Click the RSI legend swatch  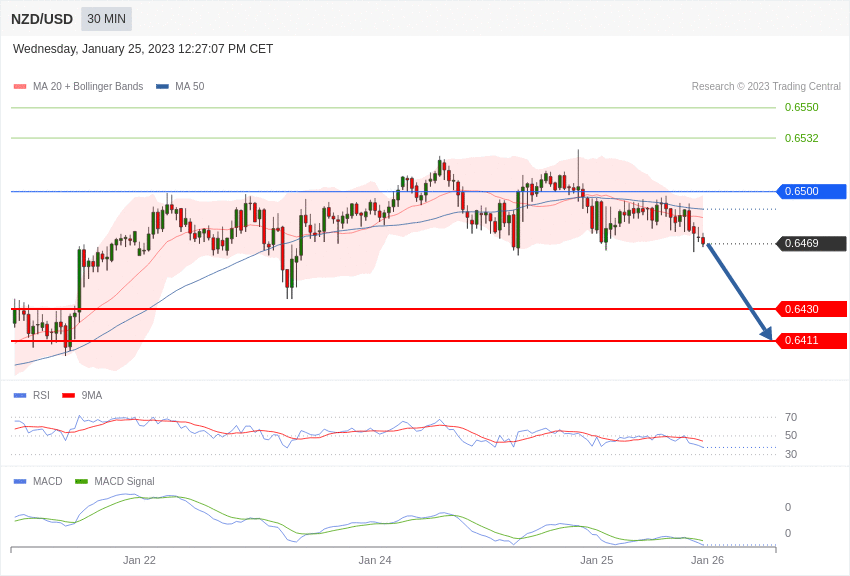pyautogui.click(x=20, y=396)
